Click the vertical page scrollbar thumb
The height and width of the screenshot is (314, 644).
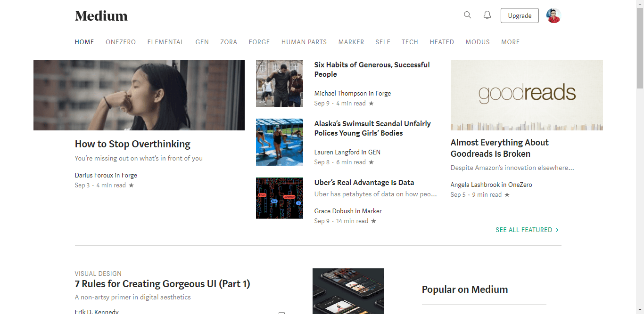pyautogui.click(x=640, y=48)
